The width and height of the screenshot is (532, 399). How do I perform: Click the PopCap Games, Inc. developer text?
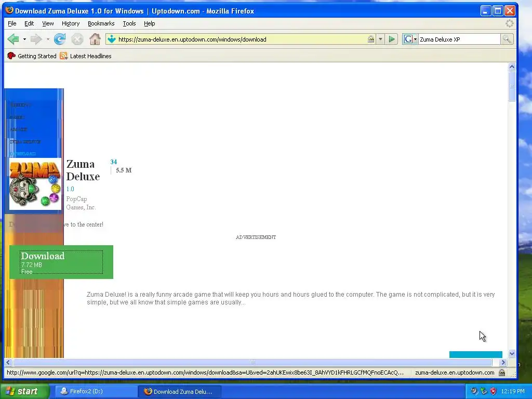[81, 203]
